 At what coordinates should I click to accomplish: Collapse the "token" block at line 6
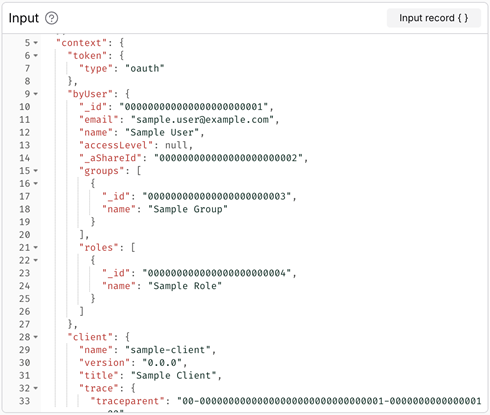click(35, 56)
